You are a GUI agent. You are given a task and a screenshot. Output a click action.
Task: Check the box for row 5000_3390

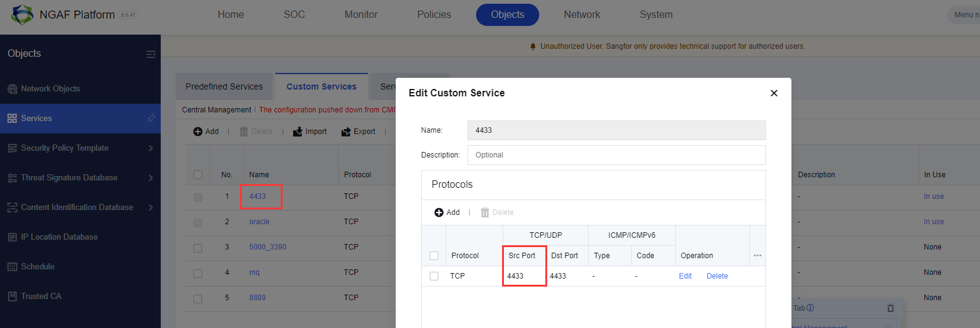point(198,248)
